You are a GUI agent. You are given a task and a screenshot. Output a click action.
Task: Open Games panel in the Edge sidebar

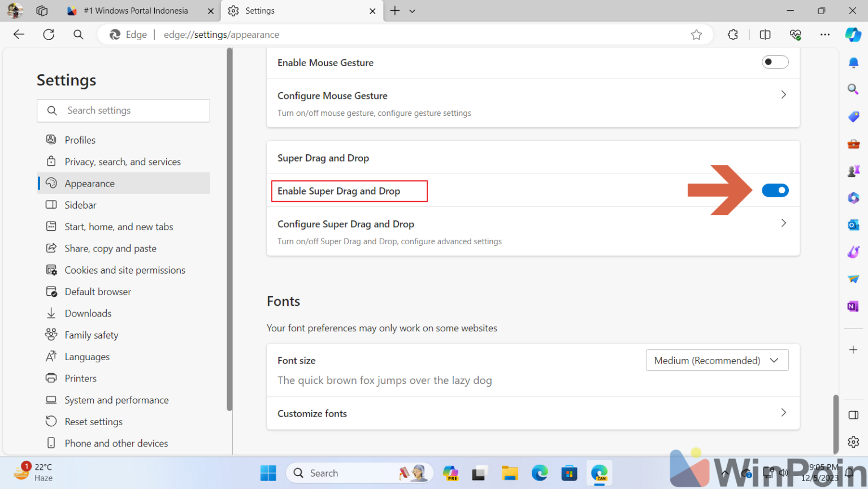point(854,170)
